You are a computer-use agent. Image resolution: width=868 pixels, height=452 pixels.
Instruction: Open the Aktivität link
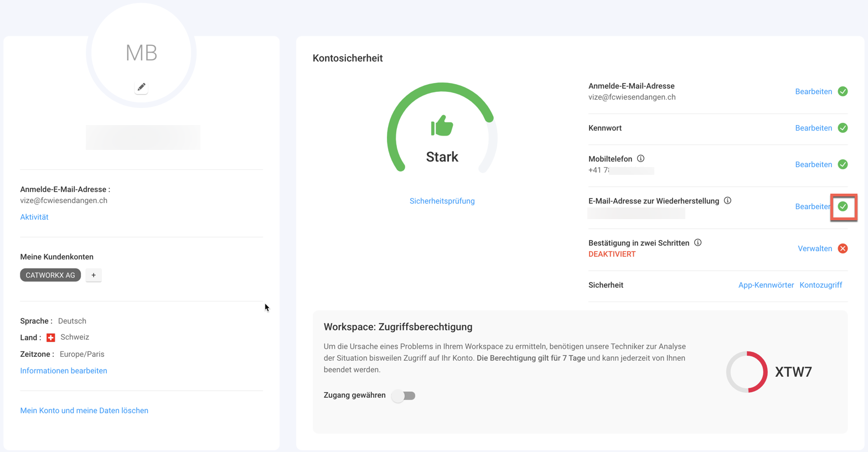34,217
